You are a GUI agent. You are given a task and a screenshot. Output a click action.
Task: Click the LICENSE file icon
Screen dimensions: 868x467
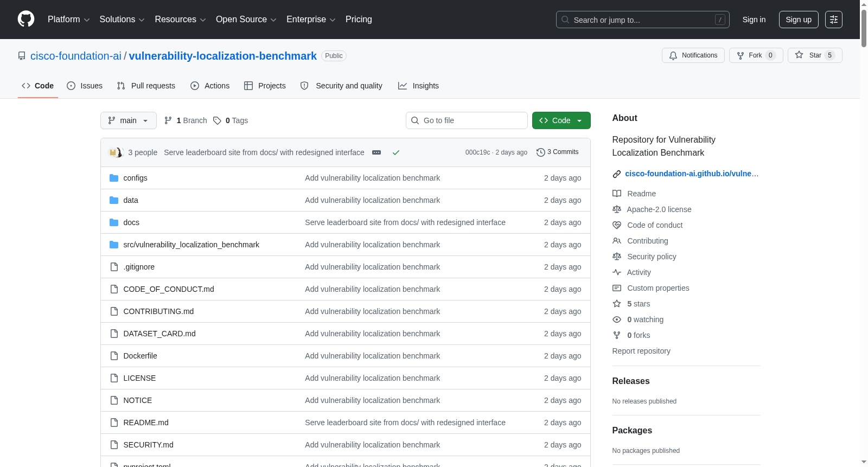tap(114, 378)
